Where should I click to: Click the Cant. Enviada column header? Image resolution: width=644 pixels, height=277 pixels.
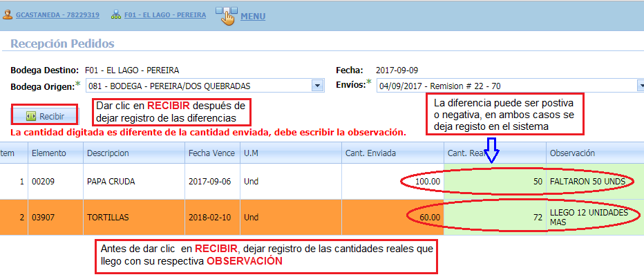pos(392,153)
